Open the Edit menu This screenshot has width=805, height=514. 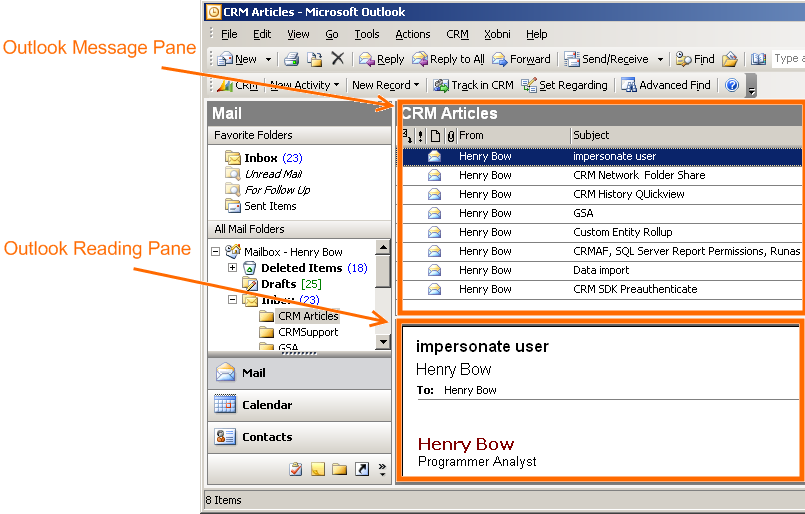tap(262, 34)
